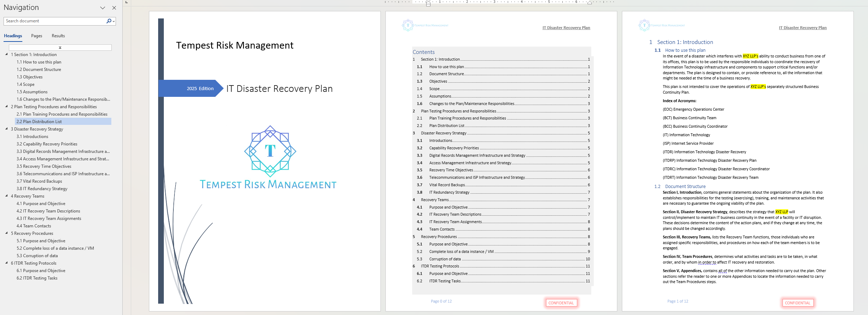Click Section 1: Introduction heading on page

tap(685, 42)
